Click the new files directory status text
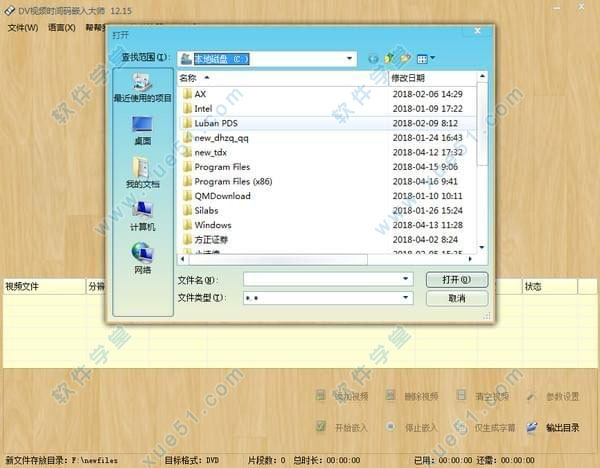600x468 pixels. pos(62,460)
